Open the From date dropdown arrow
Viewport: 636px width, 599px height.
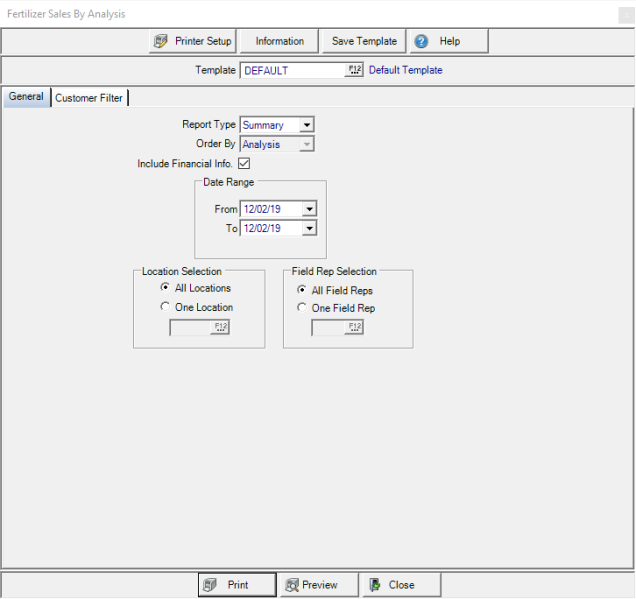pos(309,209)
